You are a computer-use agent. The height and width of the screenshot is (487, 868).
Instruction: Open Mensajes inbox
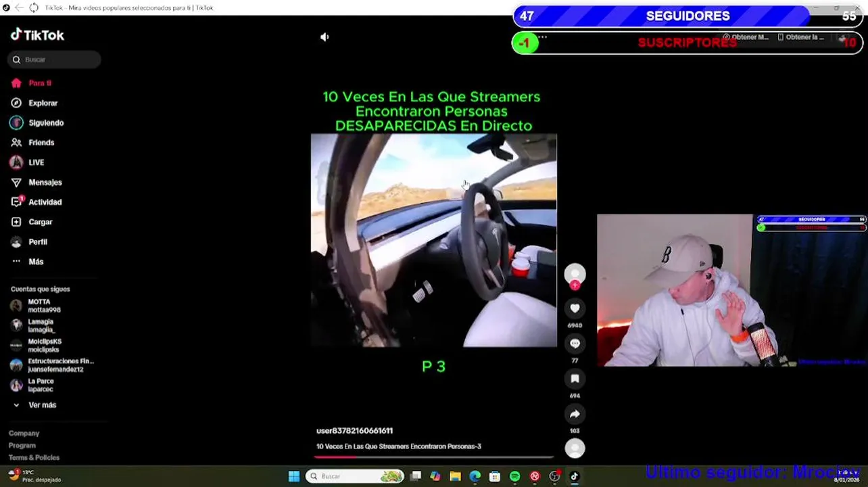[45, 182]
